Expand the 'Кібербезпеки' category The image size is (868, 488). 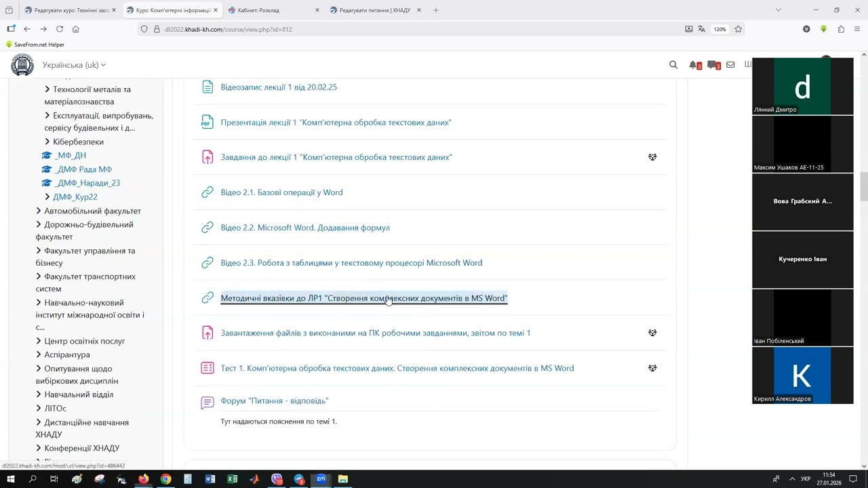coord(47,142)
